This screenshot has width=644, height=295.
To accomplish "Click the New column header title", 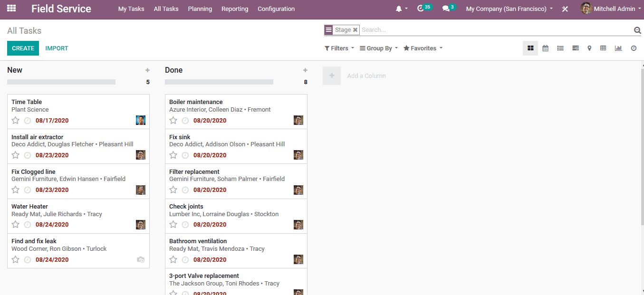I will point(15,70).
